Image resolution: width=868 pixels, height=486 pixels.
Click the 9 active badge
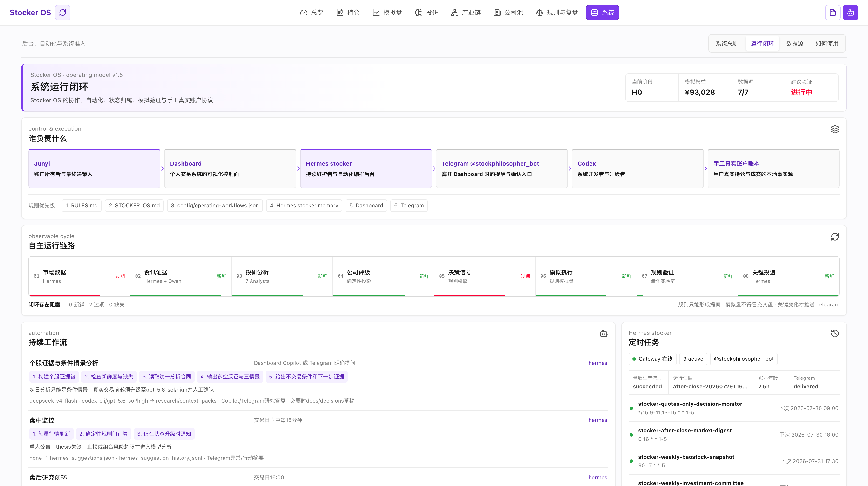point(693,359)
